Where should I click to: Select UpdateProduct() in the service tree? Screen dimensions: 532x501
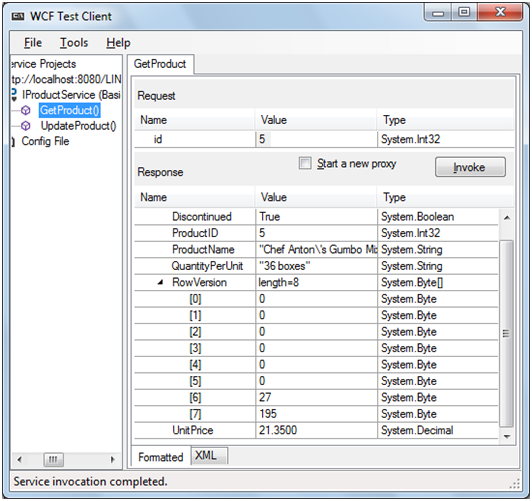pyautogui.click(x=78, y=126)
